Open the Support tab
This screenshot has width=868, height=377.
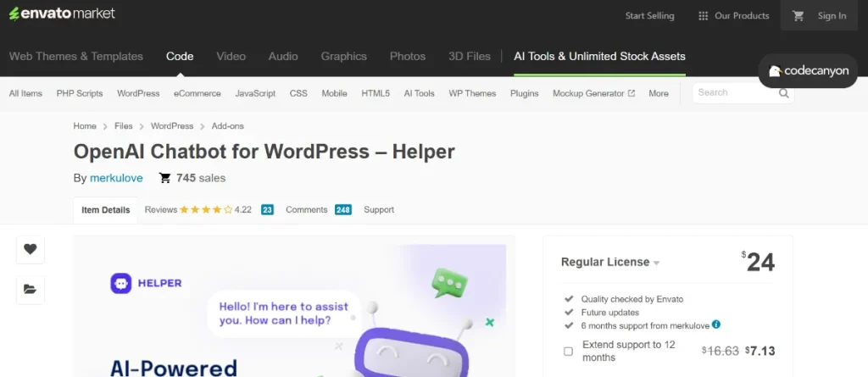379,210
